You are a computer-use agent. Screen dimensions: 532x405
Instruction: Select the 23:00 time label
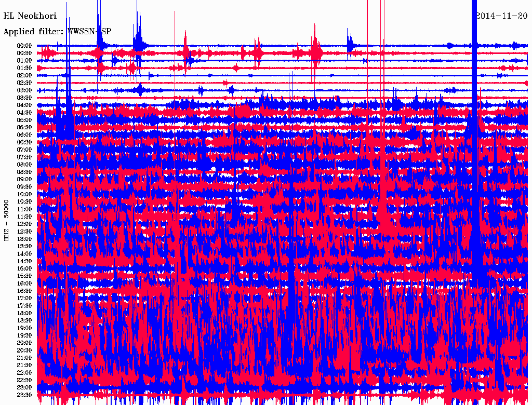(24, 388)
